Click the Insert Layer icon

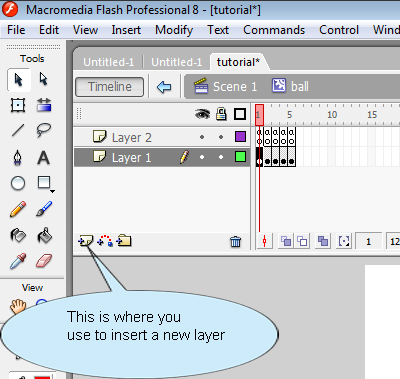click(x=86, y=240)
